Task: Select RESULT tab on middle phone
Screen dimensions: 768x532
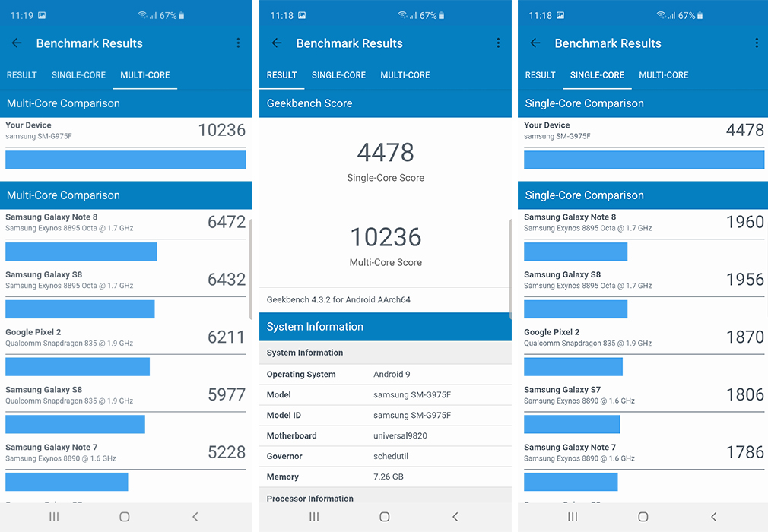Action: click(x=281, y=75)
